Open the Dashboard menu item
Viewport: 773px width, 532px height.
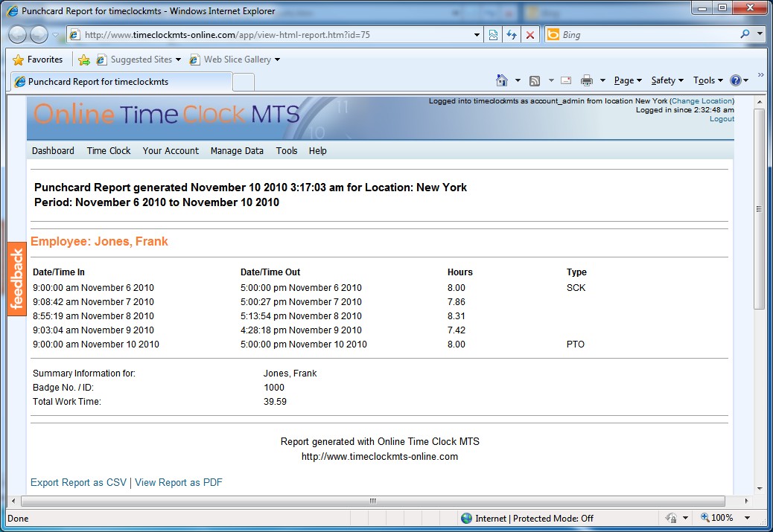click(53, 151)
